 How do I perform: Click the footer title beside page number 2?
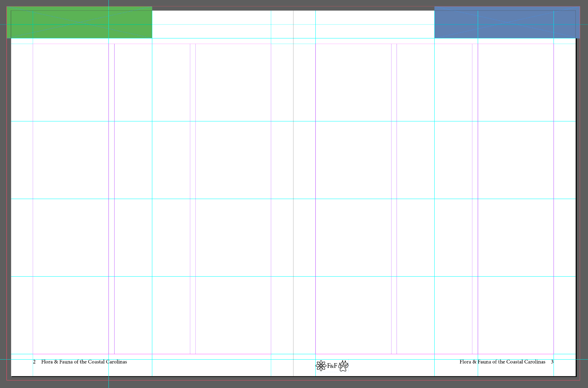[x=84, y=362]
